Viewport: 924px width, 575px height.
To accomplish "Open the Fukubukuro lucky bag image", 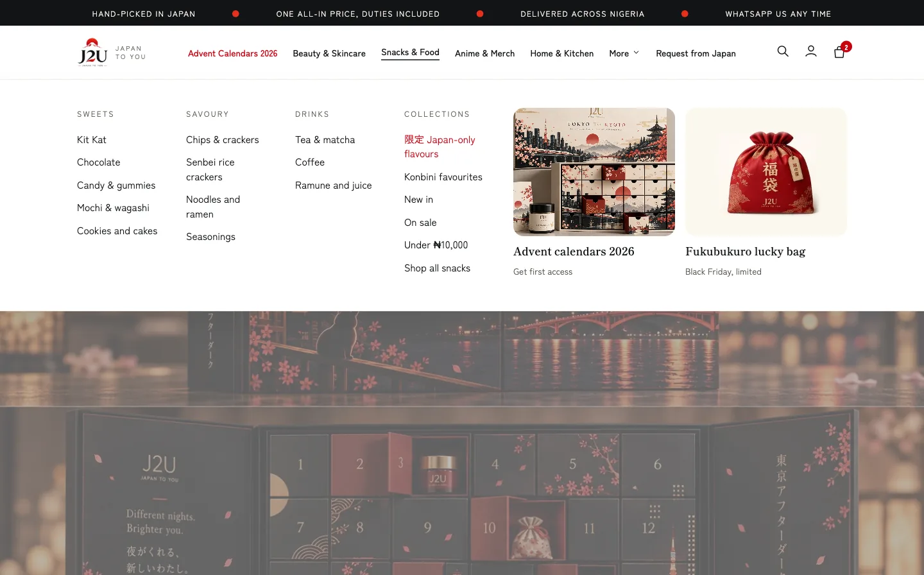I will (x=766, y=172).
